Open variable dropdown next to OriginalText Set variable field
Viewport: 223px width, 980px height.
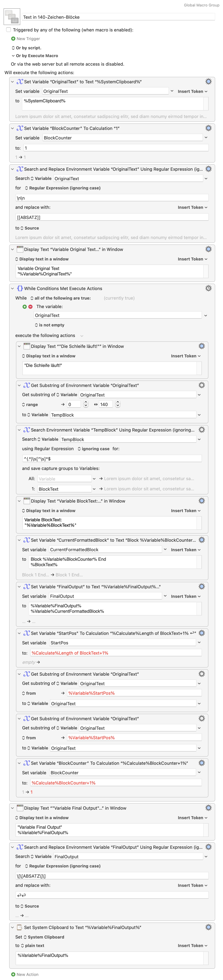click(172, 91)
